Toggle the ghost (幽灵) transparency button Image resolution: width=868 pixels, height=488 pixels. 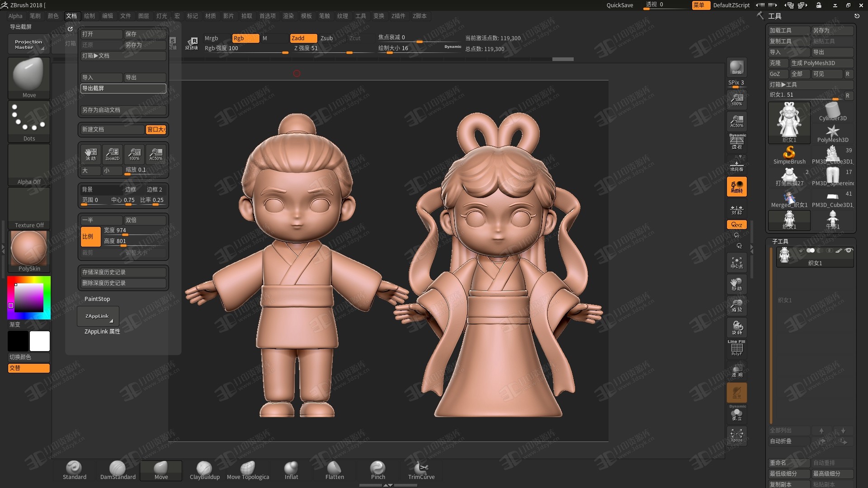(x=736, y=393)
